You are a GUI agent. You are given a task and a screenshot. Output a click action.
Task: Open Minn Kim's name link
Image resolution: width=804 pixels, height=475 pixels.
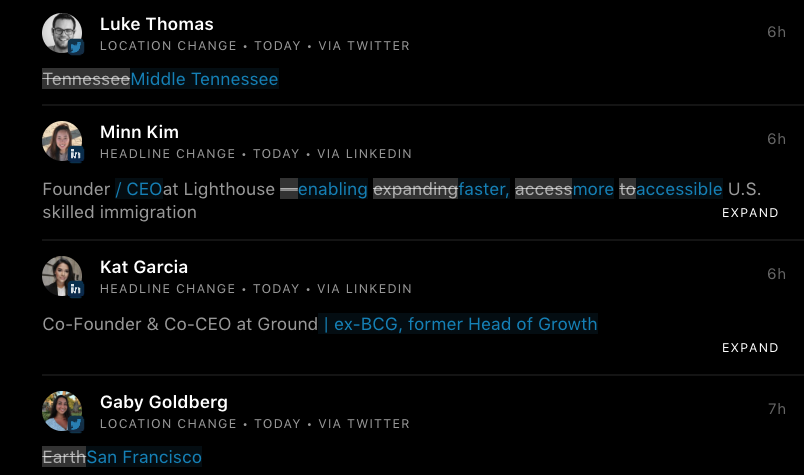(x=140, y=132)
